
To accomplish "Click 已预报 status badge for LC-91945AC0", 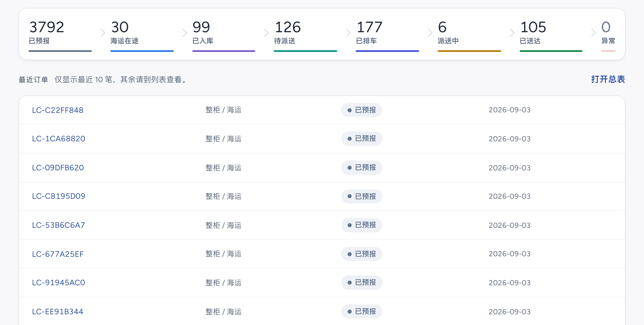I will [362, 282].
